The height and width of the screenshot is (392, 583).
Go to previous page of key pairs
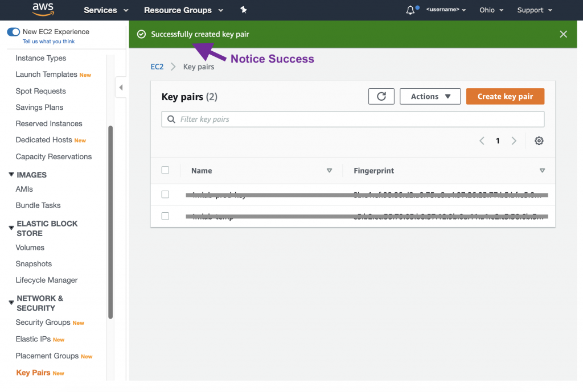point(482,141)
